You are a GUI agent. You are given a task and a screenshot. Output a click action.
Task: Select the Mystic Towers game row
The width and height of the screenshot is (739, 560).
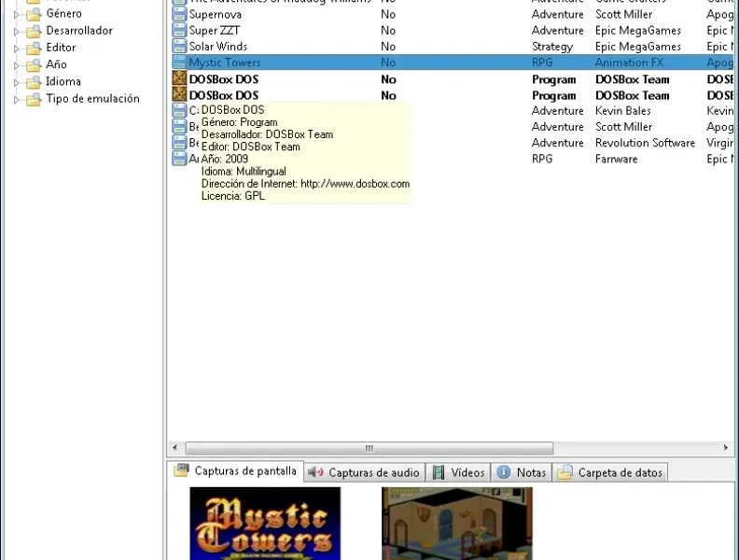453,63
